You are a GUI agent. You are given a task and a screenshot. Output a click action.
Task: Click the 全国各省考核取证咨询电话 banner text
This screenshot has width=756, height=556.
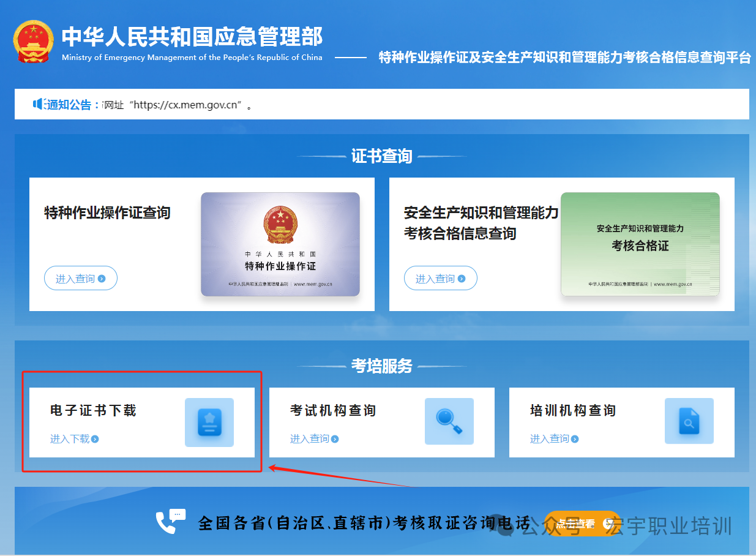click(365, 524)
